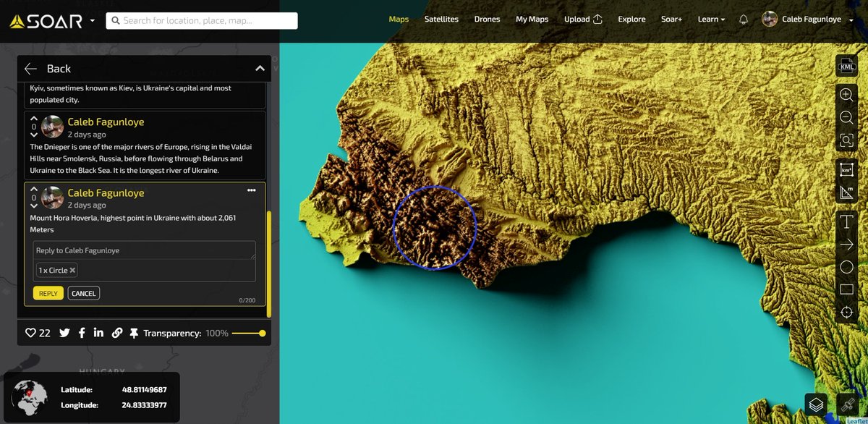Screen dimensions: 868x424
Task: Downvote the Dnieper river comment
Action: 33,135
